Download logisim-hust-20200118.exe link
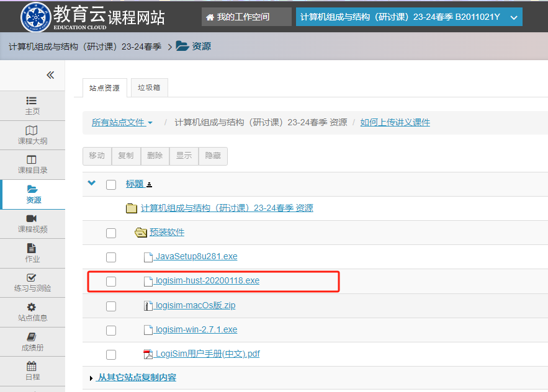 pos(207,280)
